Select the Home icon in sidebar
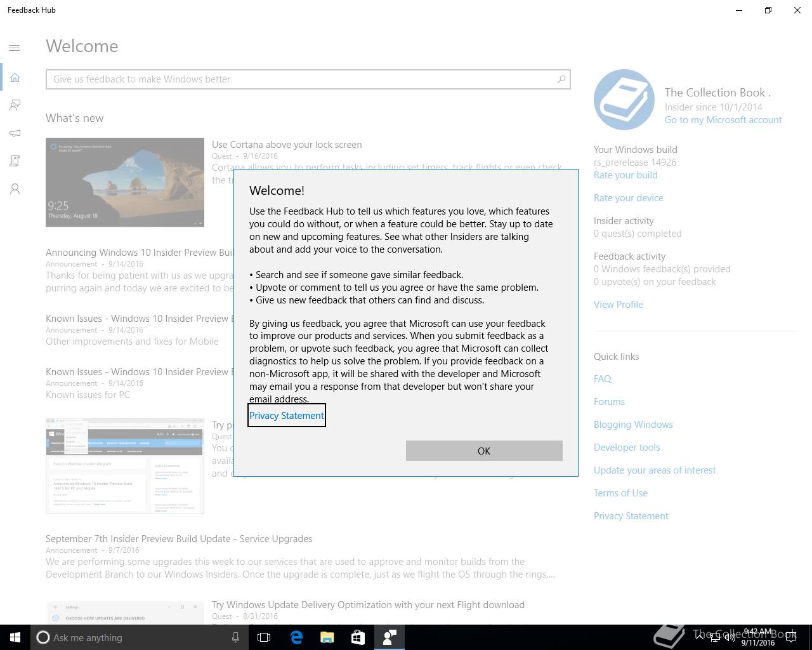This screenshot has width=812, height=650. click(15, 77)
